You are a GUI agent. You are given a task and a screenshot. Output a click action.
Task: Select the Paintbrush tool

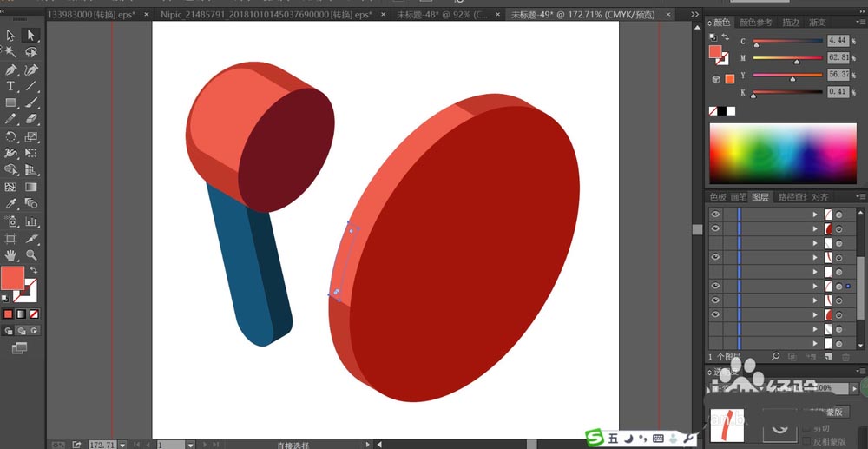point(31,102)
